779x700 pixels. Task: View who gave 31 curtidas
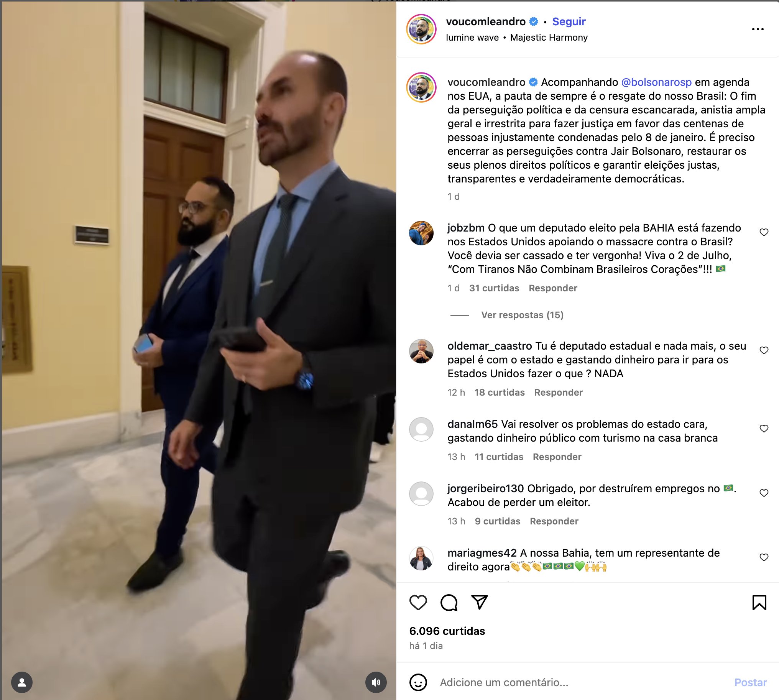[494, 288]
